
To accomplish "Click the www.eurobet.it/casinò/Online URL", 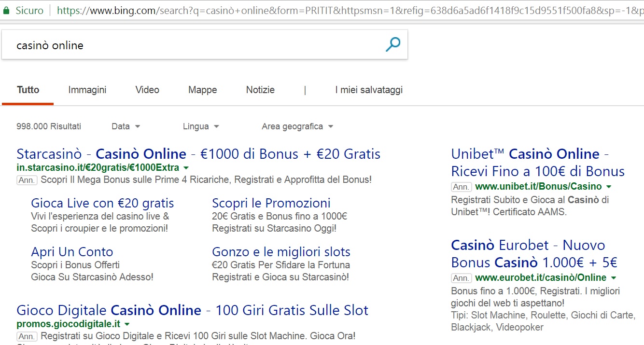I will coord(541,278).
